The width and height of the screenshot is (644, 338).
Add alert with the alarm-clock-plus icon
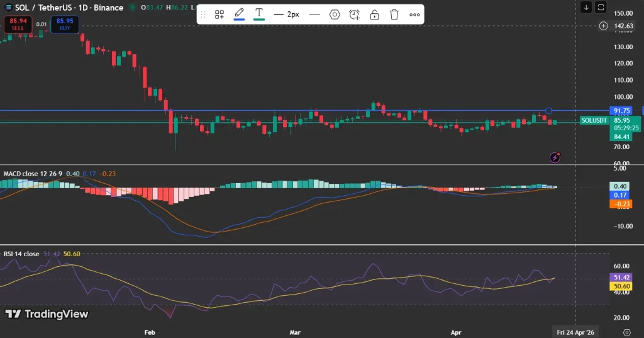[355, 15]
